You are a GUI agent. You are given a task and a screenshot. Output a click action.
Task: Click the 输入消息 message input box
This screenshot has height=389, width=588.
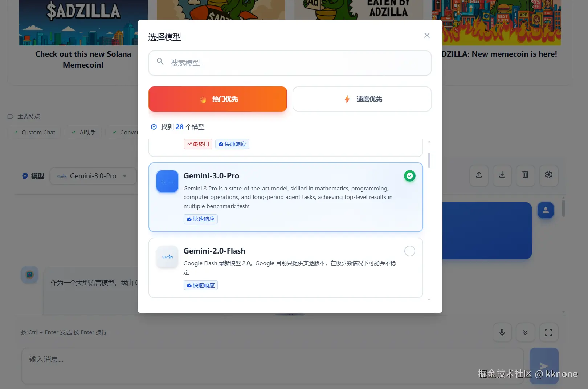(x=273, y=366)
